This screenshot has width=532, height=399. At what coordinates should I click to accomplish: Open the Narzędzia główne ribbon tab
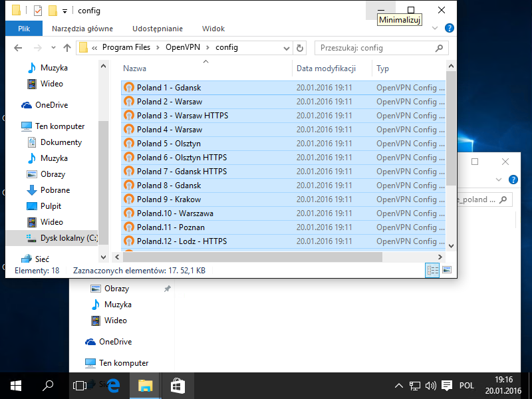[x=82, y=29]
